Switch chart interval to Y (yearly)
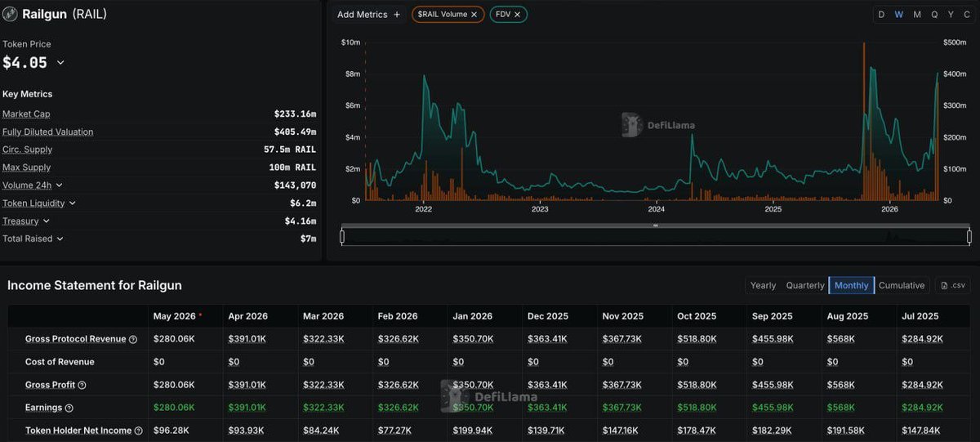 tap(951, 15)
